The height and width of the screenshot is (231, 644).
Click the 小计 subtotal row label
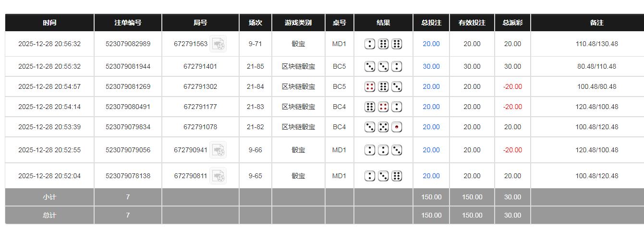[49, 197]
